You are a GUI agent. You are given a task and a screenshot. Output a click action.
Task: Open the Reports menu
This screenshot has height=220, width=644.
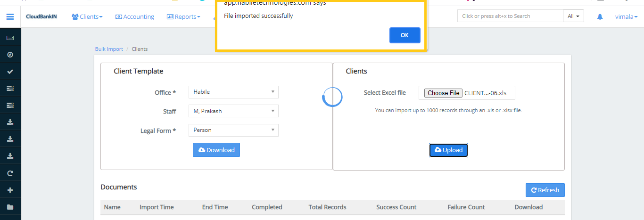(x=183, y=16)
